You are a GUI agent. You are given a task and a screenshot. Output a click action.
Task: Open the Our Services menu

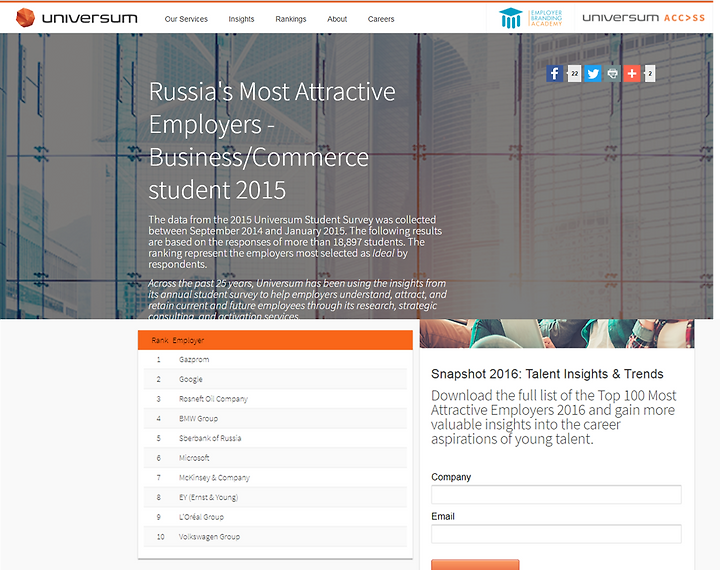186,19
